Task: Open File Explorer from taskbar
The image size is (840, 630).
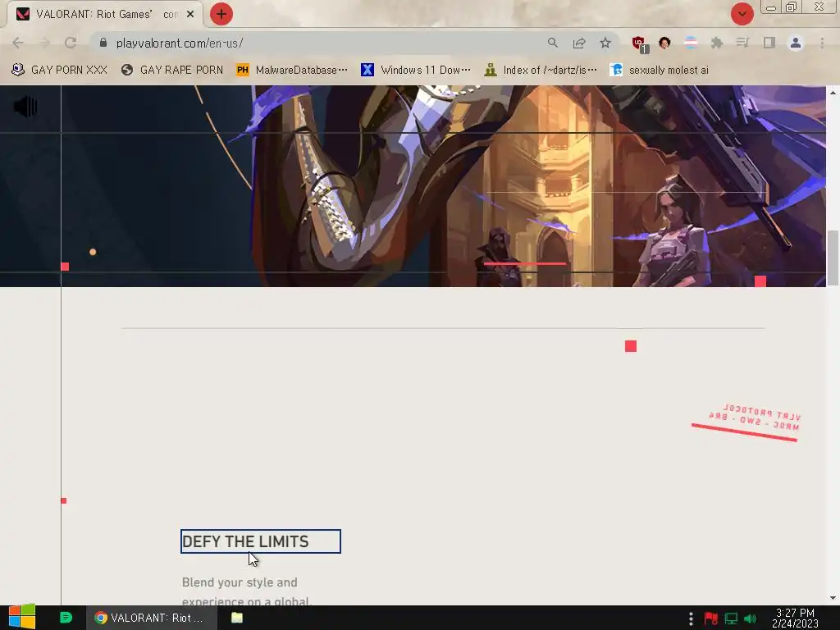Action: [x=237, y=618]
